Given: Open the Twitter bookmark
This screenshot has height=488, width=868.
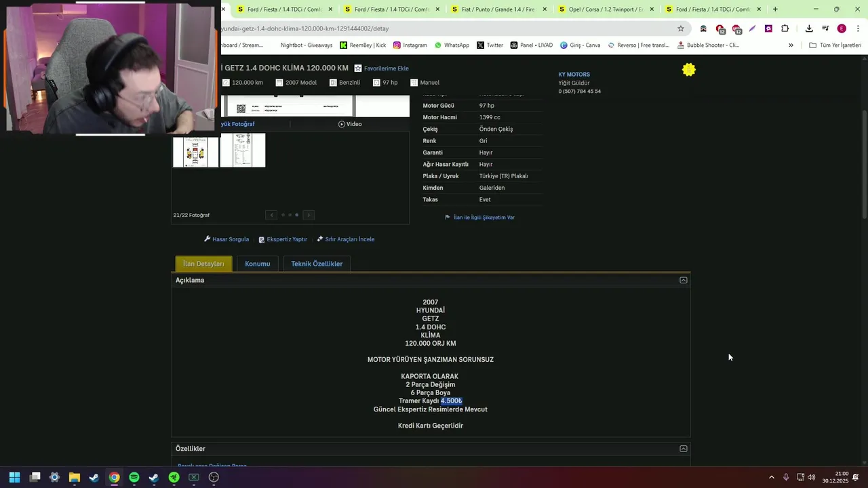Looking at the screenshot, I should 490,45.
